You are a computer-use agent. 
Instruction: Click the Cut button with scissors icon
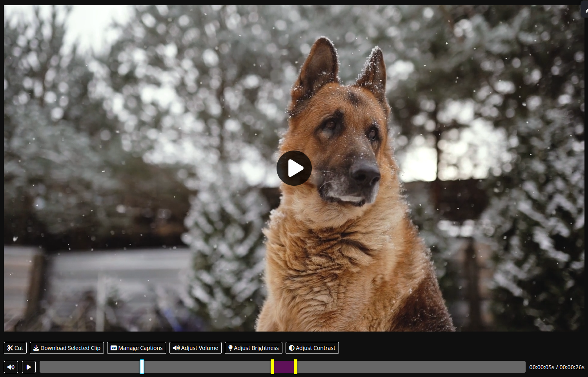15,348
